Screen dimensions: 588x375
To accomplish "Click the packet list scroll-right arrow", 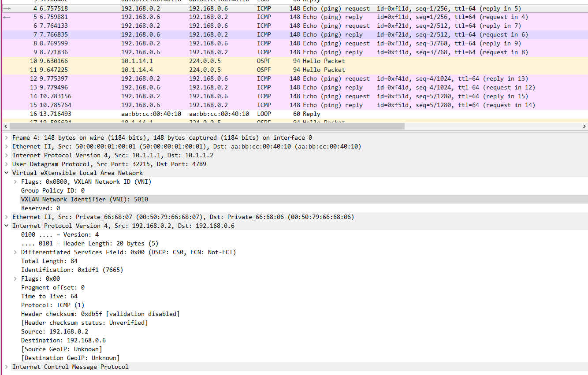I will (584, 126).
